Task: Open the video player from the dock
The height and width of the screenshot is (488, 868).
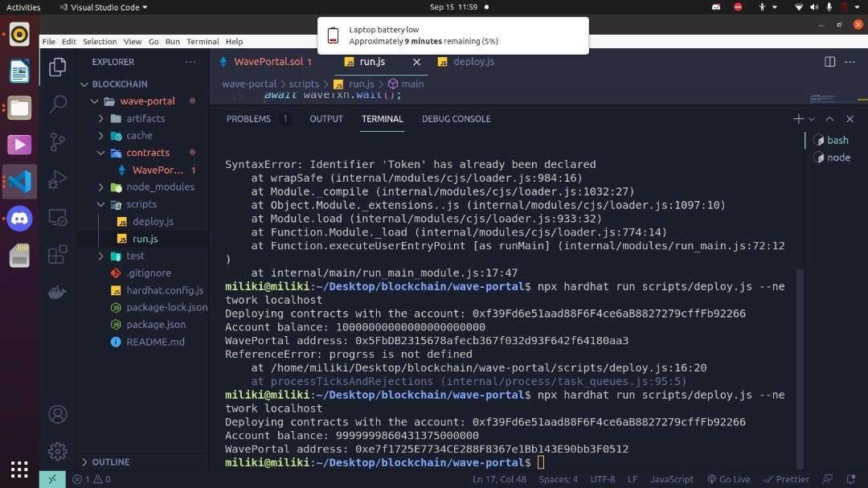Action: pyautogui.click(x=19, y=145)
